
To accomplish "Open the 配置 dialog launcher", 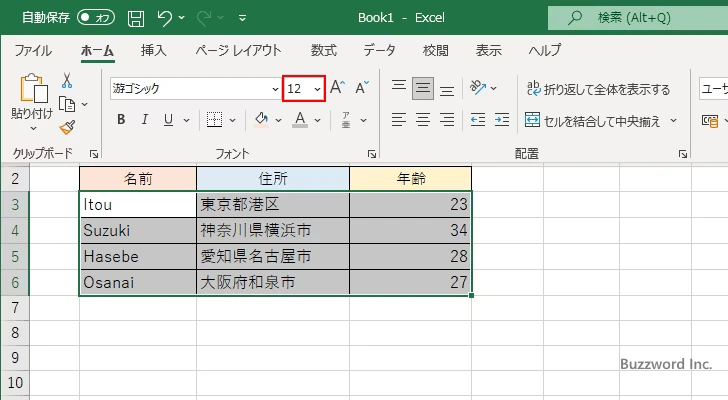I will pos(682,154).
